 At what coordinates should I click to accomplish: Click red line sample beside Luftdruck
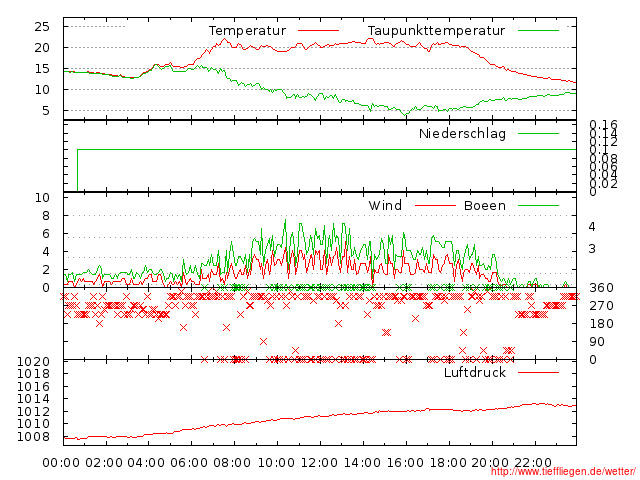click(538, 372)
